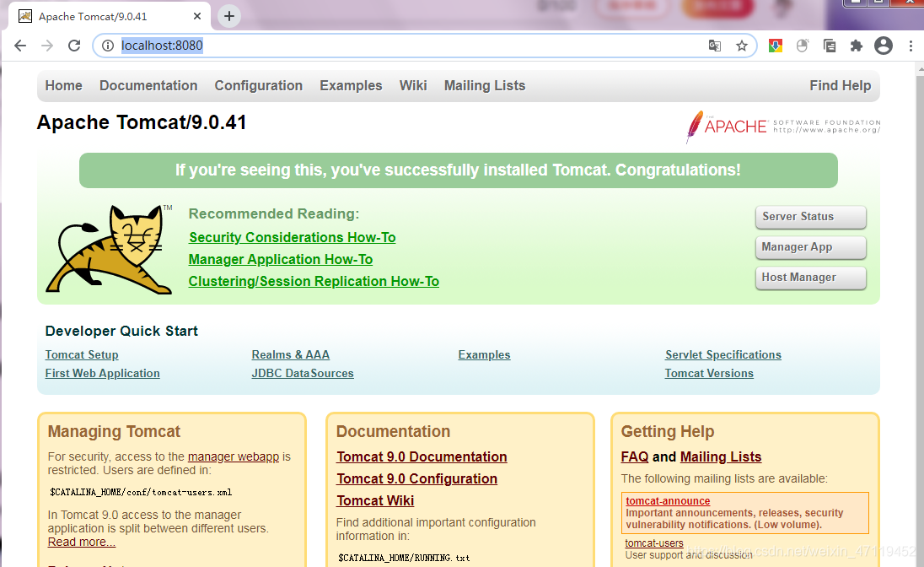Open a new browser tab

229,16
